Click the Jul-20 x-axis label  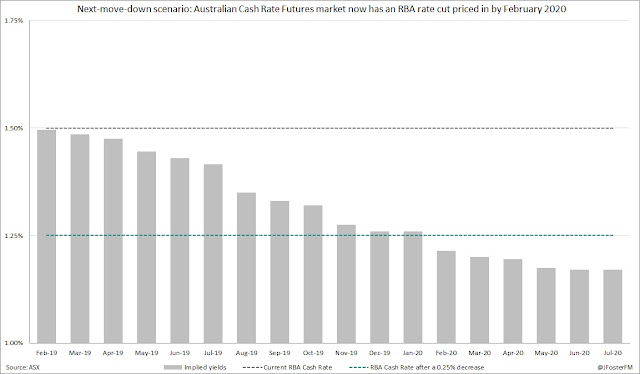pyautogui.click(x=613, y=353)
